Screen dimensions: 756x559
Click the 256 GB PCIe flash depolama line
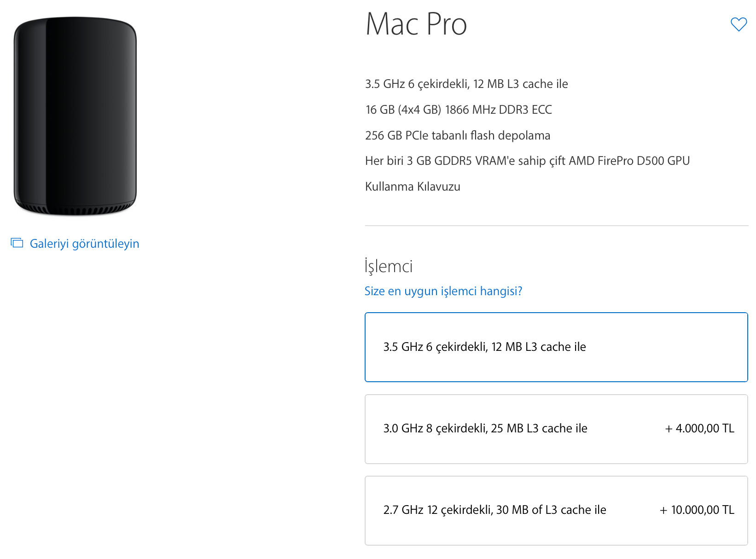(x=457, y=135)
